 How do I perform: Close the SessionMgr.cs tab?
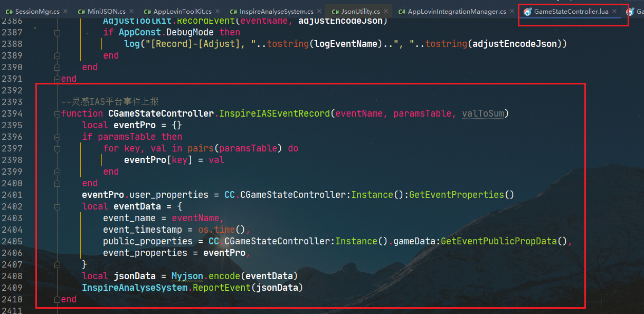(x=66, y=11)
